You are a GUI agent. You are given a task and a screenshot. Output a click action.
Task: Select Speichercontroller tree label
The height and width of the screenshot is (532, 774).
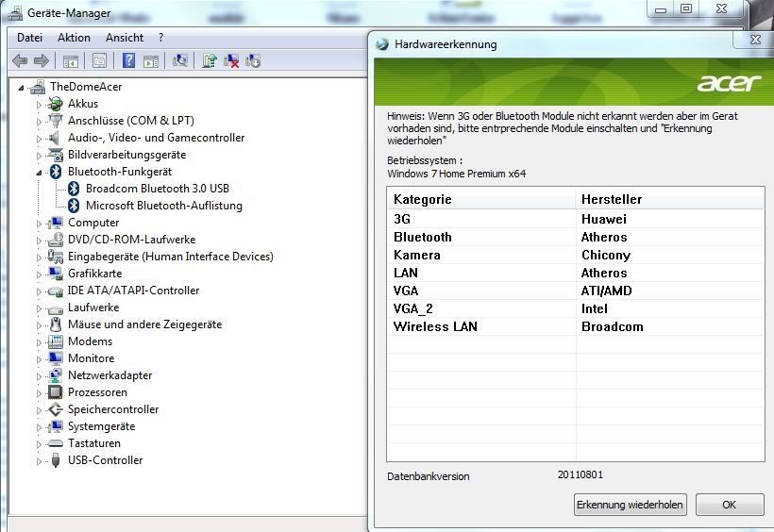113,409
